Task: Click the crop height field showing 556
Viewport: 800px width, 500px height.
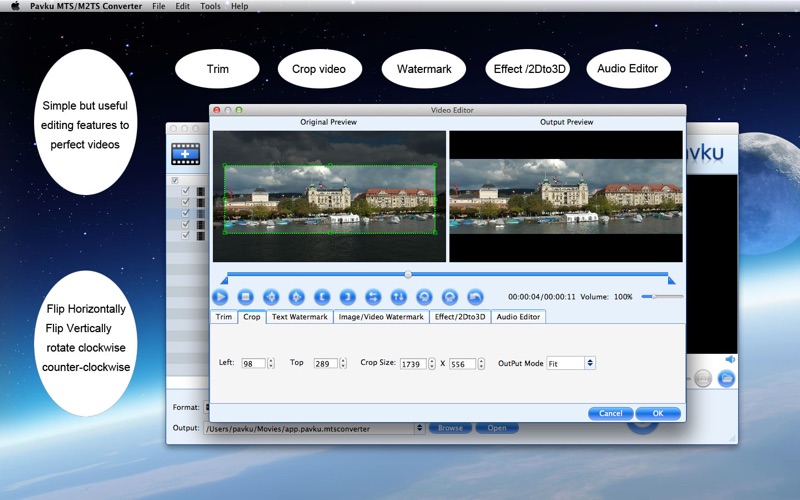Action: (462, 364)
